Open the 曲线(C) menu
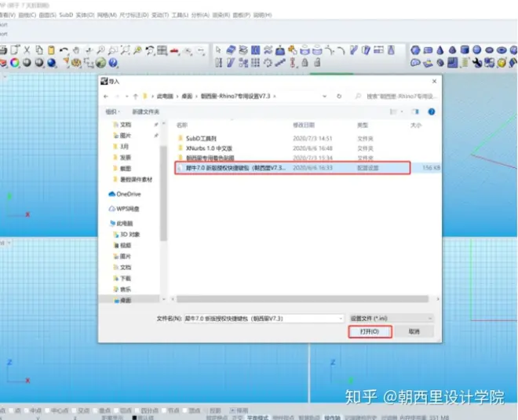 tap(27, 15)
